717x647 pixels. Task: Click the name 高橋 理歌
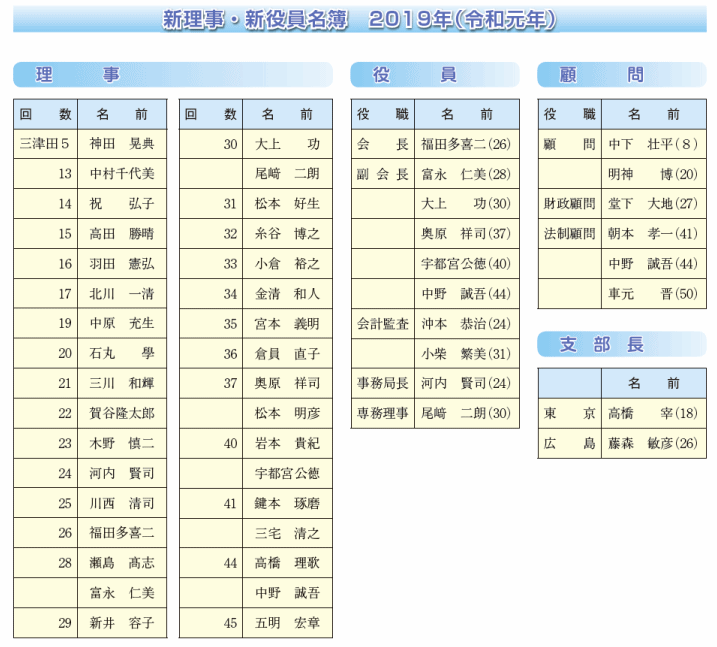pyautogui.click(x=287, y=563)
